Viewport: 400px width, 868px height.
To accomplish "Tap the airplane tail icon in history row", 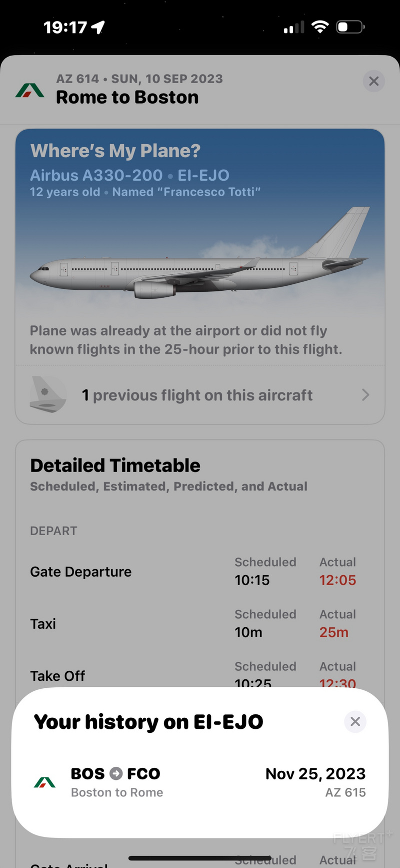I will click(x=48, y=394).
